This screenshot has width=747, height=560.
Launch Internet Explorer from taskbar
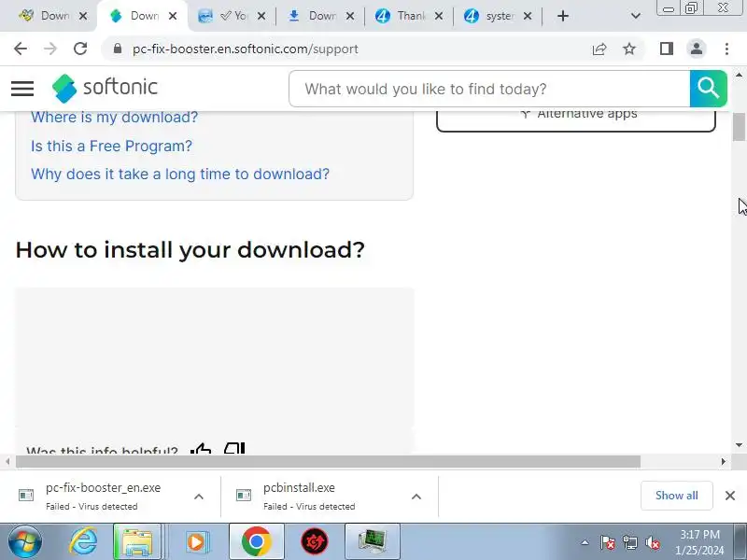point(83,542)
